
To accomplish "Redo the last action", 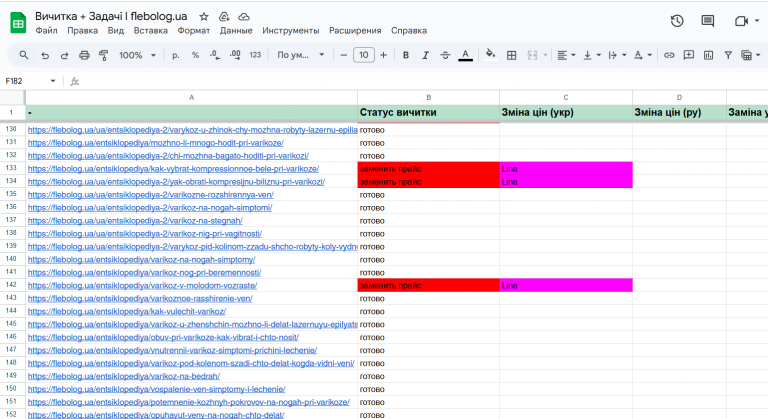I will (x=64, y=55).
